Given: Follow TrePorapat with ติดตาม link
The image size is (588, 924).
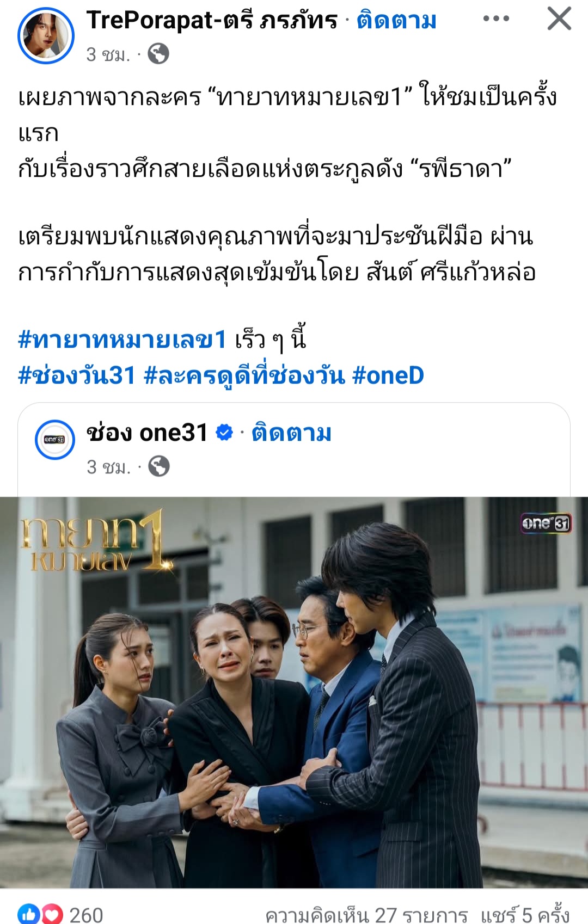Looking at the screenshot, I should pos(397,21).
